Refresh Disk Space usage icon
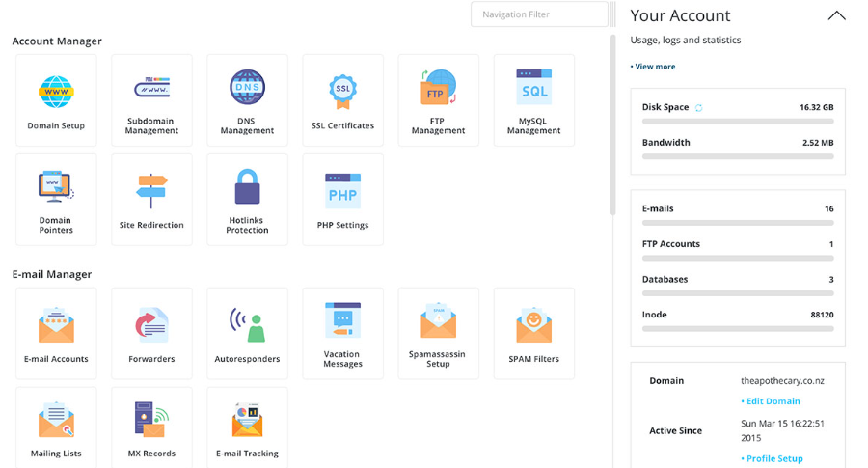Viewport: 868px width, 468px height. [699, 108]
